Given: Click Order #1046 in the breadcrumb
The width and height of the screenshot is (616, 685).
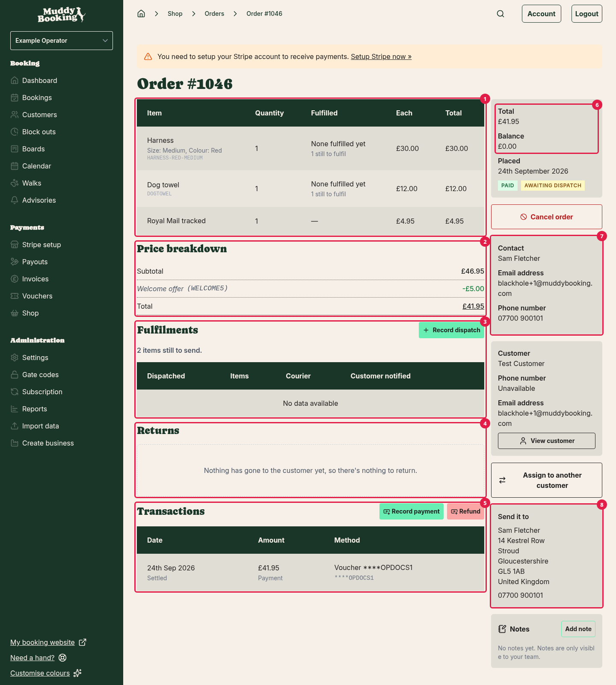Looking at the screenshot, I should 264,14.
